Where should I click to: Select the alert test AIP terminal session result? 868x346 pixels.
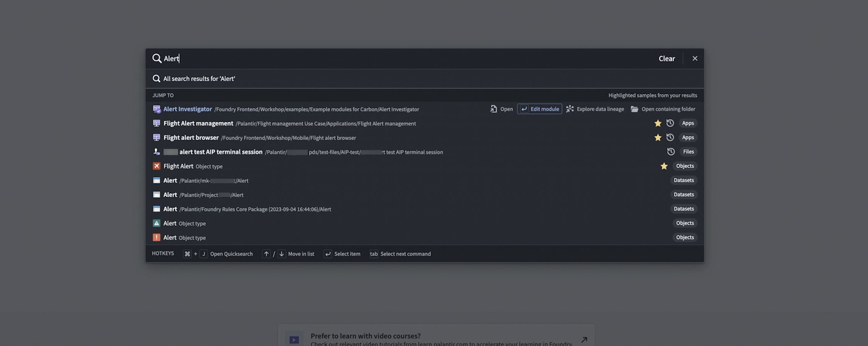point(424,152)
